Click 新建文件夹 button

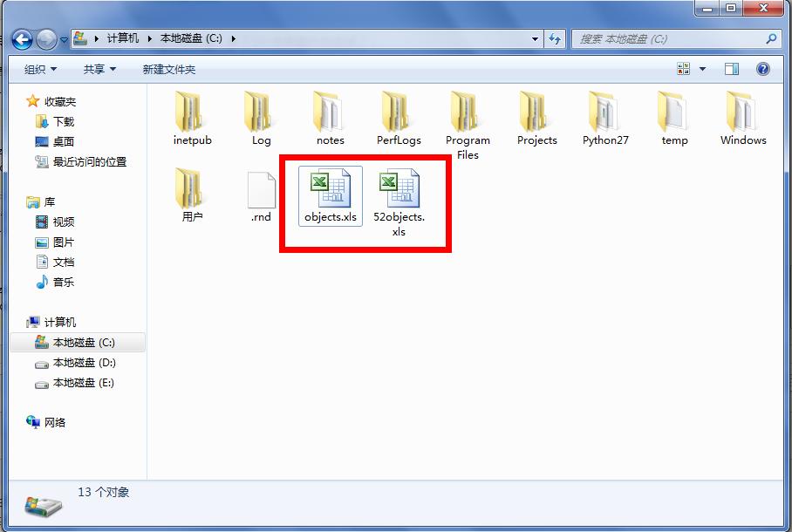coord(168,69)
